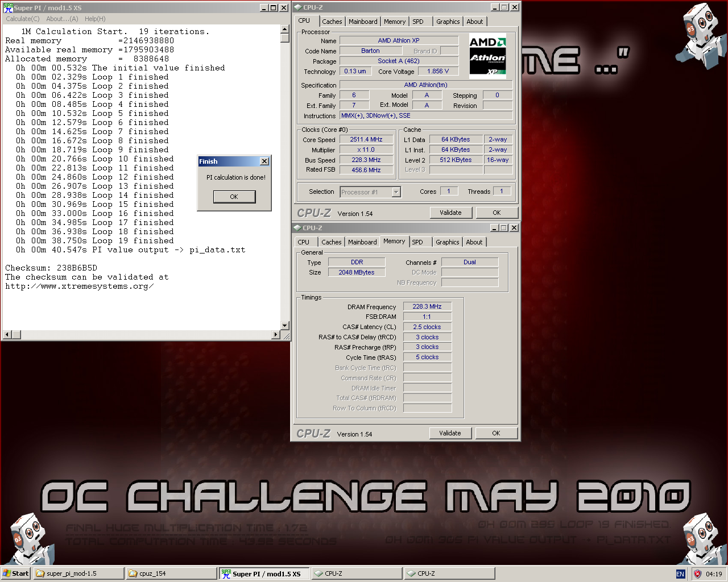Viewport: 728px width, 582px height.
Task: Switch to Mainboard tab in top CPU-Z window
Action: (363, 22)
